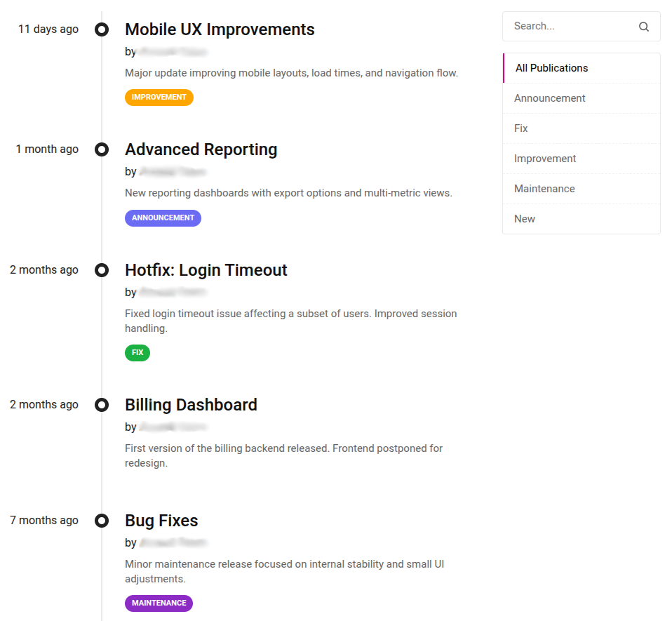Filter publications by Maintenance

[x=544, y=188]
